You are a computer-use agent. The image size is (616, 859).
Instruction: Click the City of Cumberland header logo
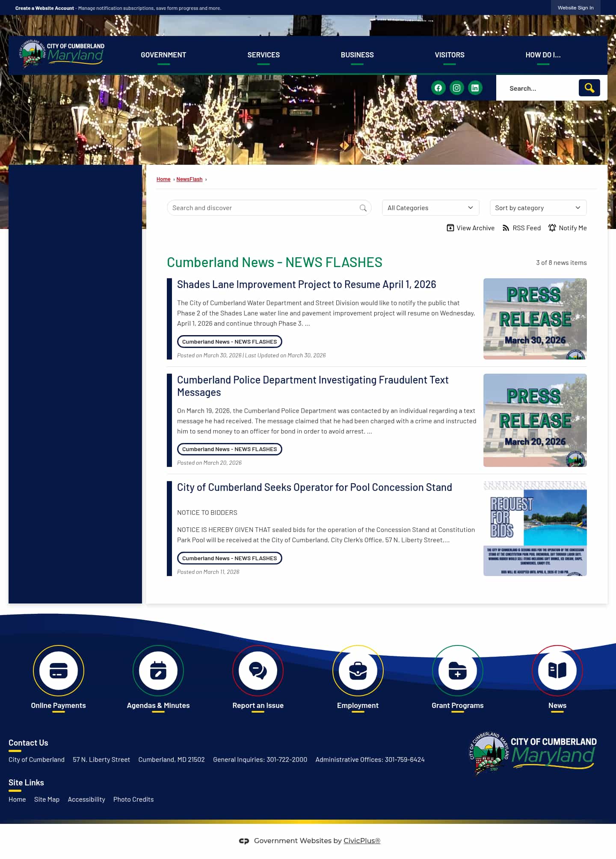[x=62, y=54]
